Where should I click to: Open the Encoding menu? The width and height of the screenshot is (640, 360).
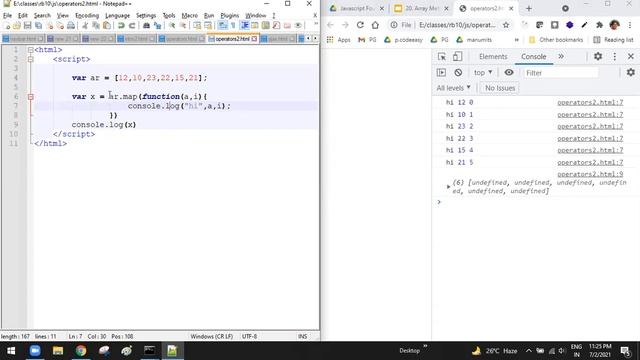(x=87, y=16)
